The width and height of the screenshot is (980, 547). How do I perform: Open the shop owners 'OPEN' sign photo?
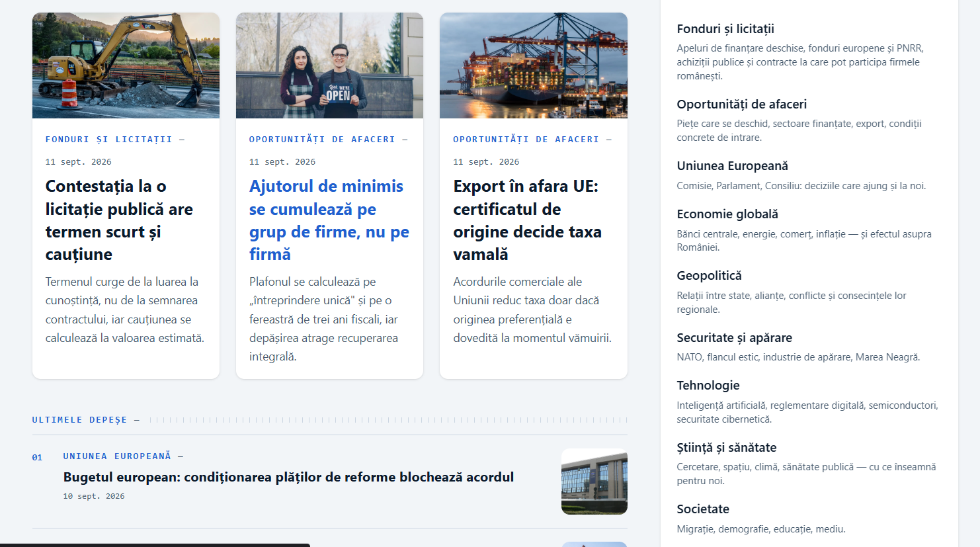(x=329, y=65)
